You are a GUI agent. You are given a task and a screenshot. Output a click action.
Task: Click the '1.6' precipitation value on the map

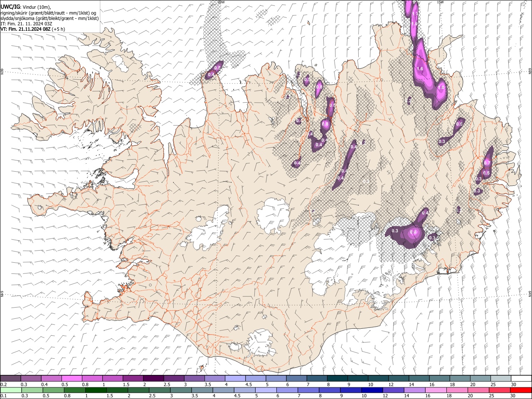pos(420,69)
